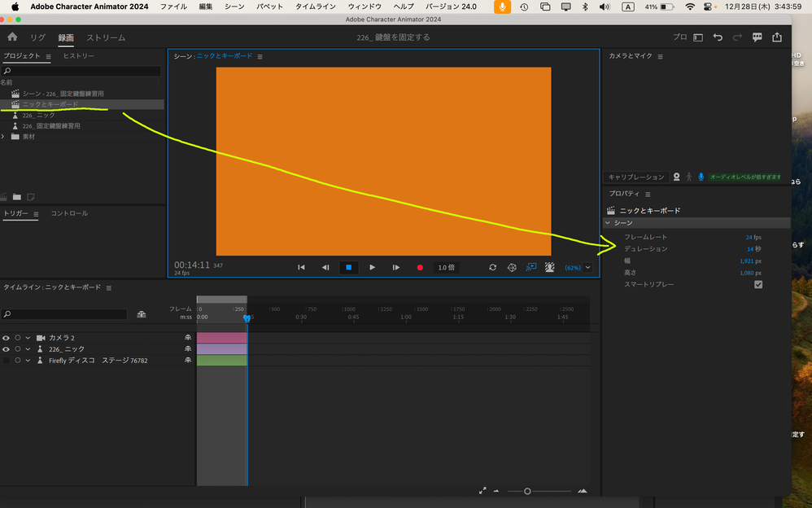Open the プロジェクト panel menu
The height and width of the screenshot is (508, 812).
pyautogui.click(x=48, y=56)
